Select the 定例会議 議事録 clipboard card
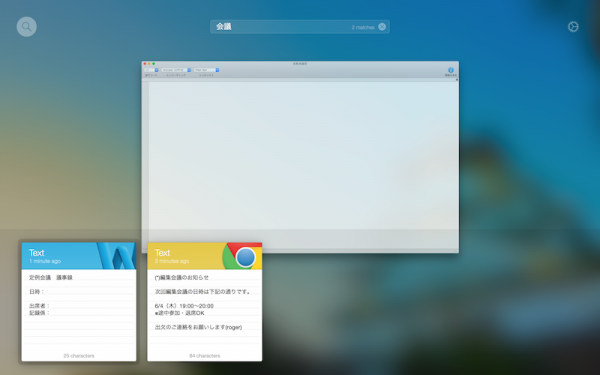 (x=79, y=302)
